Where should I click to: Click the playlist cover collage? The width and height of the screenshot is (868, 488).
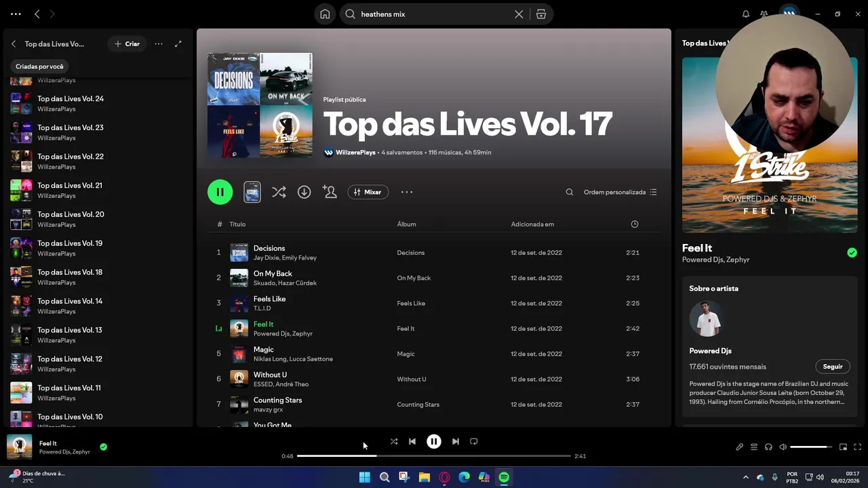click(x=260, y=105)
